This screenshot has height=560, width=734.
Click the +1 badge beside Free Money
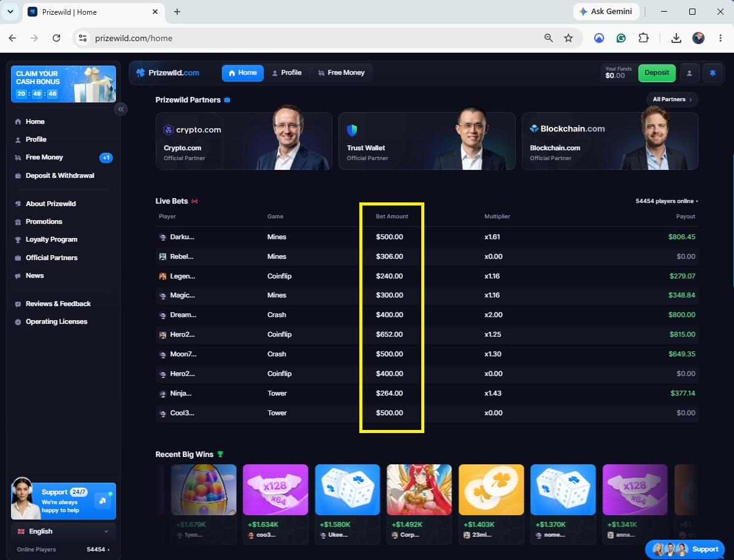106,158
